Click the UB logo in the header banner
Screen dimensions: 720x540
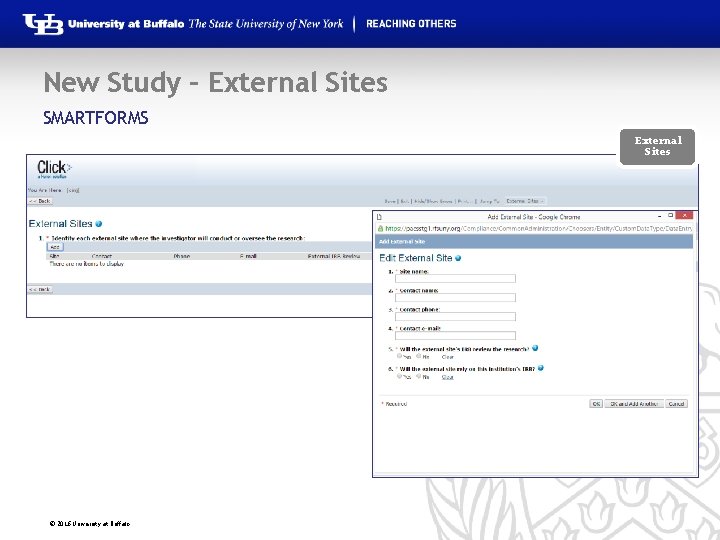[x=43, y=24]
